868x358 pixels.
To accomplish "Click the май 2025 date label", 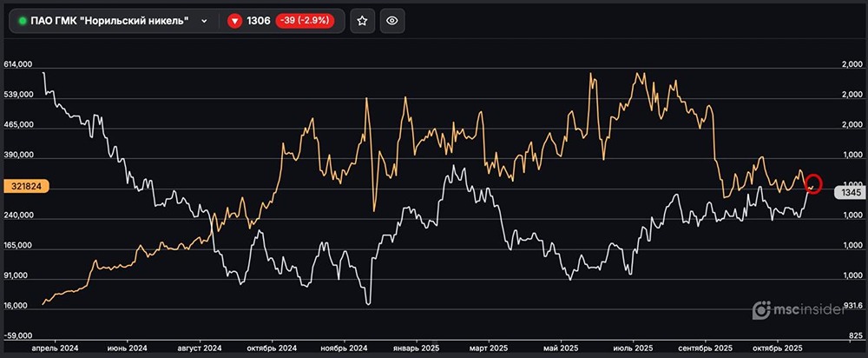I will tap(560, 348).
